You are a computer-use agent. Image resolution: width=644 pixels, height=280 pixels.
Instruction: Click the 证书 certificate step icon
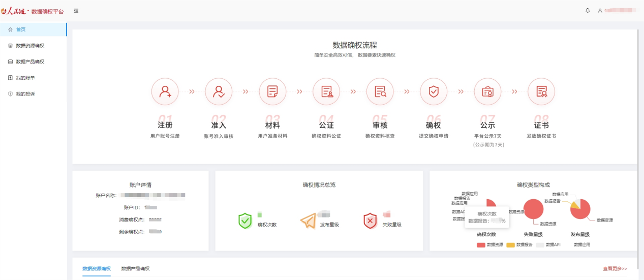click(541, 91)
